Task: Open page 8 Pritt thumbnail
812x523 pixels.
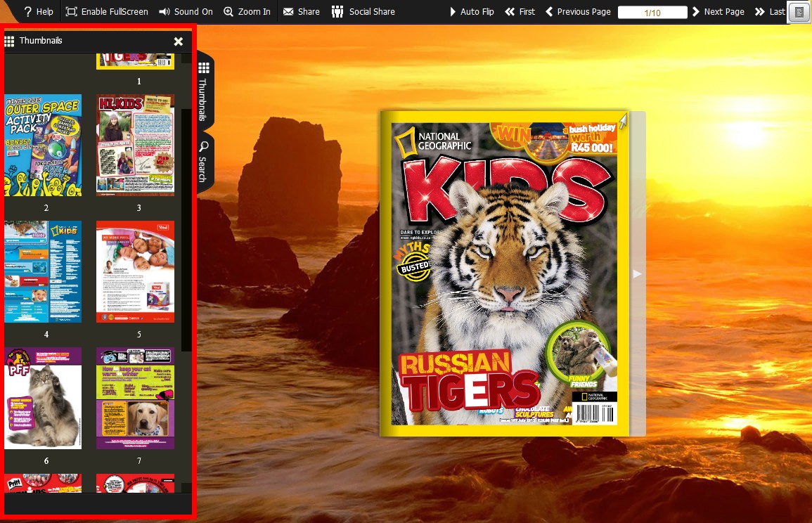Action: [43, 483]
